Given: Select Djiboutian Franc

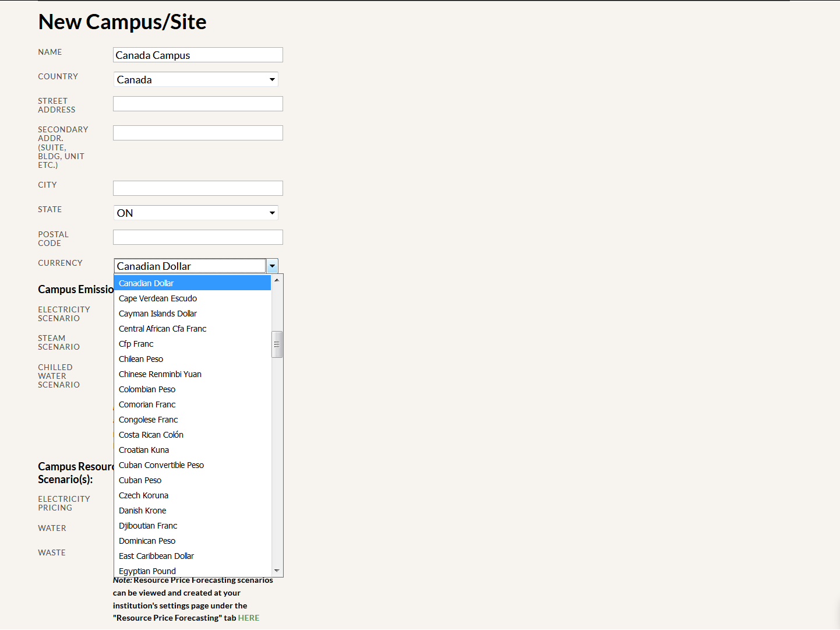Looking at the screenshot, I should [x=193, y=526].
